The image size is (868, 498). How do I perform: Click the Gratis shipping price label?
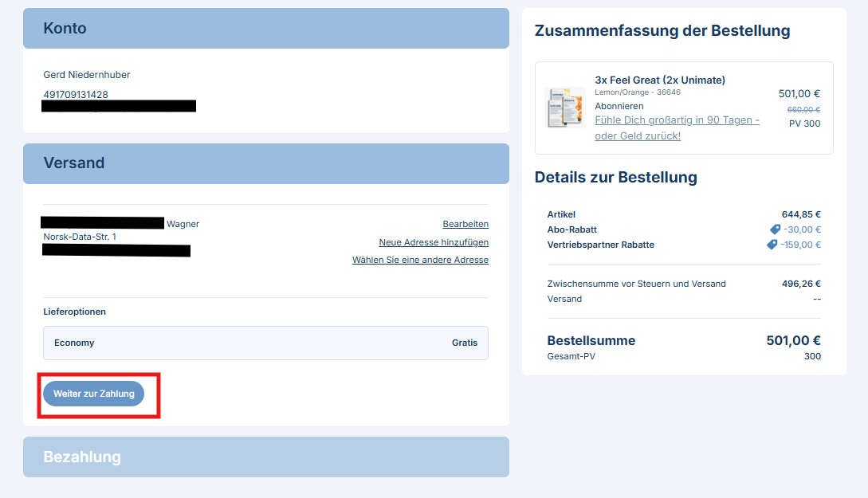(464, 343)
